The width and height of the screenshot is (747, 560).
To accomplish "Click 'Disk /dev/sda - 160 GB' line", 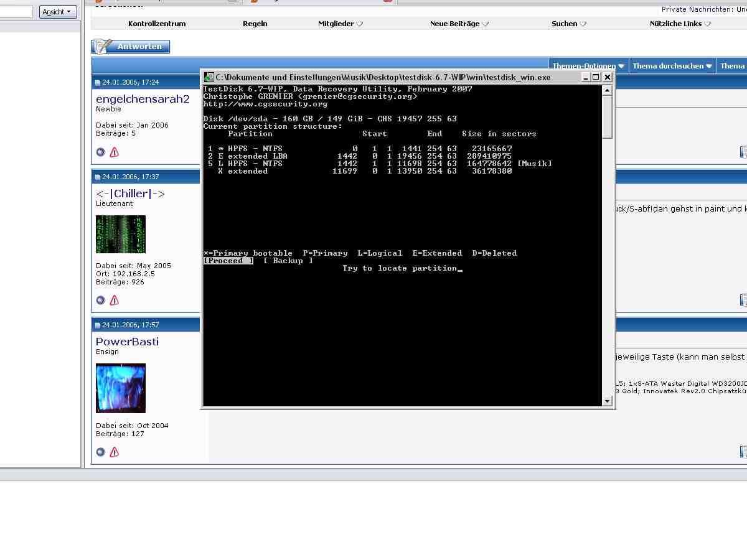I will pyautogui.click(x=330, y=119).
